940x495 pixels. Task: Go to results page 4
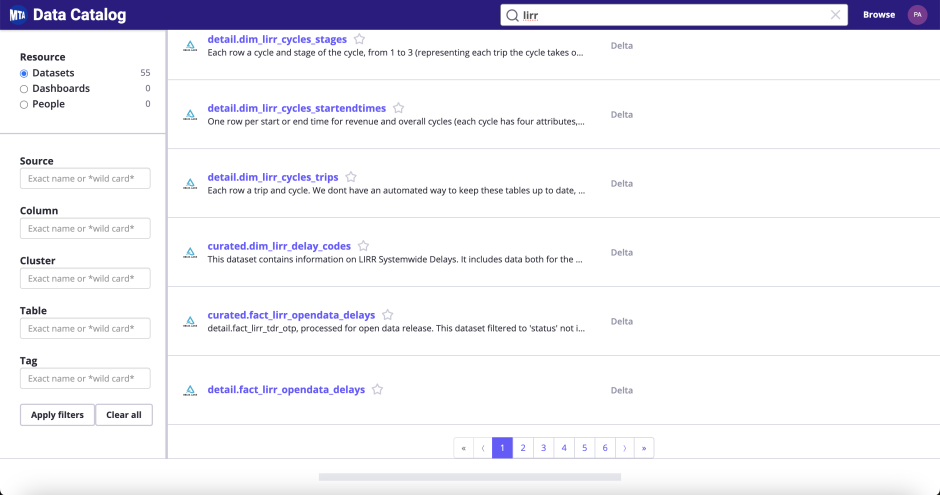[x=564, y=448]
